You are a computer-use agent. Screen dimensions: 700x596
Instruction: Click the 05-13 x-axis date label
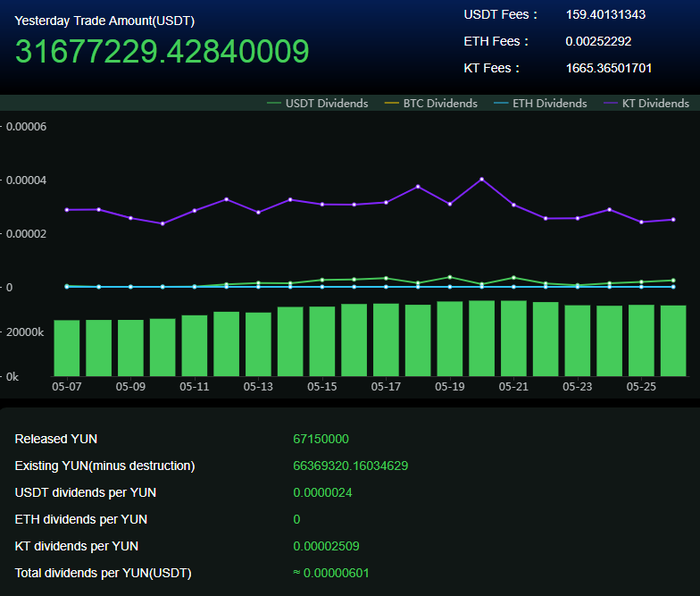[x=258, y=386]
